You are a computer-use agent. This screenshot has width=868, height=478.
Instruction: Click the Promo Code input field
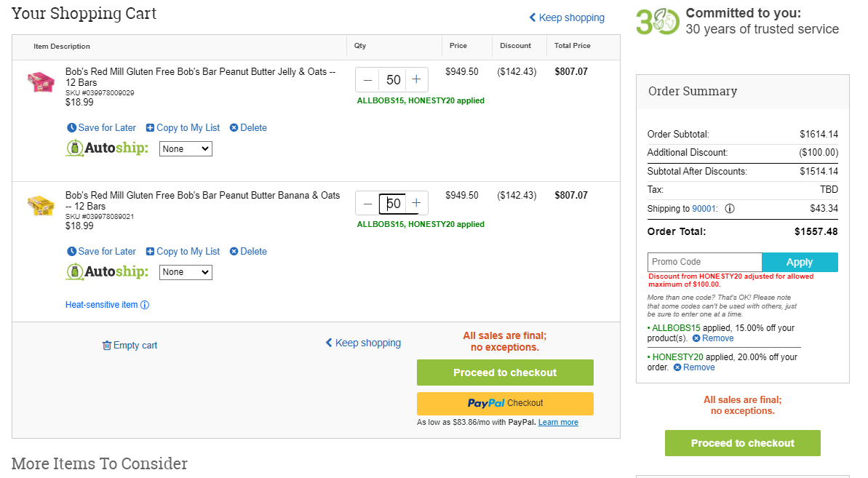[705, 262]
